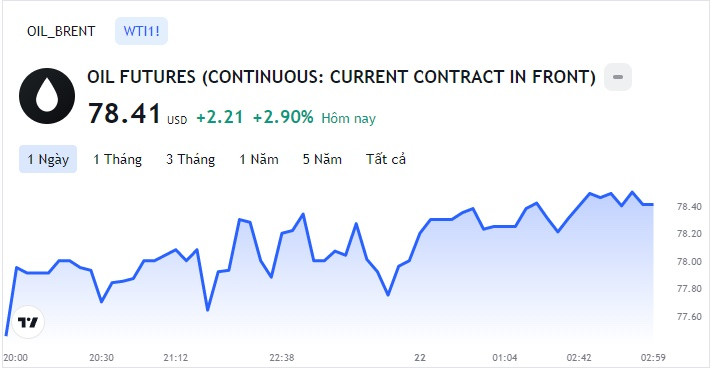Click the 78.41 current price value
The image size is (712, 369).
[x=124, y=113]
